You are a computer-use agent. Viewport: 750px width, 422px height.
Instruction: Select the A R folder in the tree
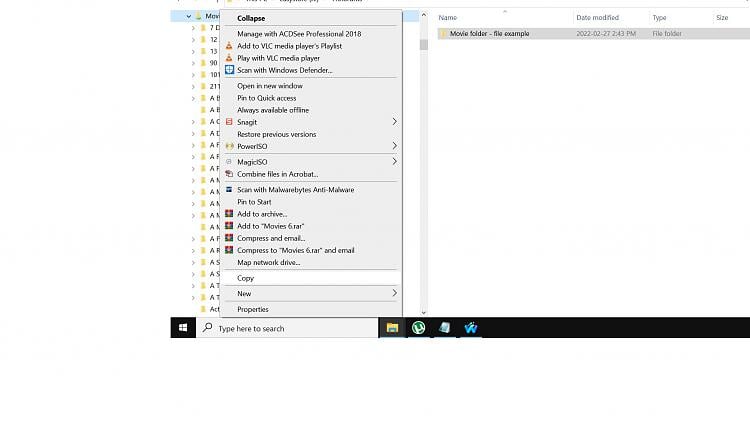coord(214,250)
